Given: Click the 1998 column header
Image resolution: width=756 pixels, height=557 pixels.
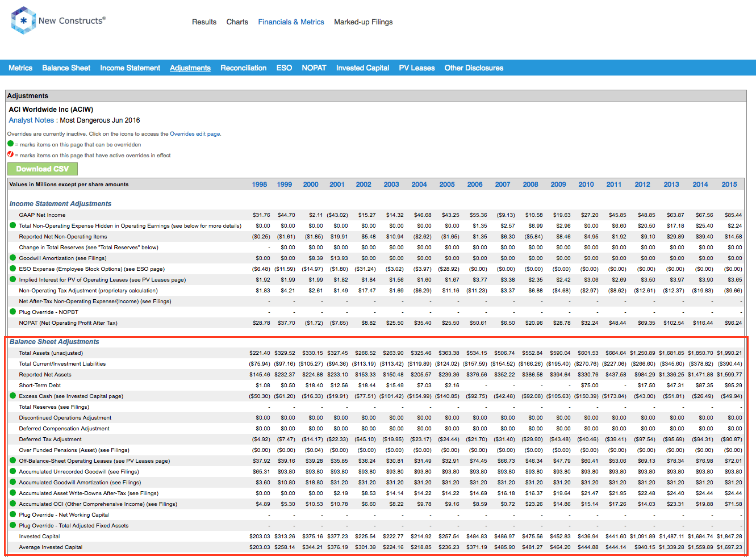Looking at the screenshot, I should 260,185.
